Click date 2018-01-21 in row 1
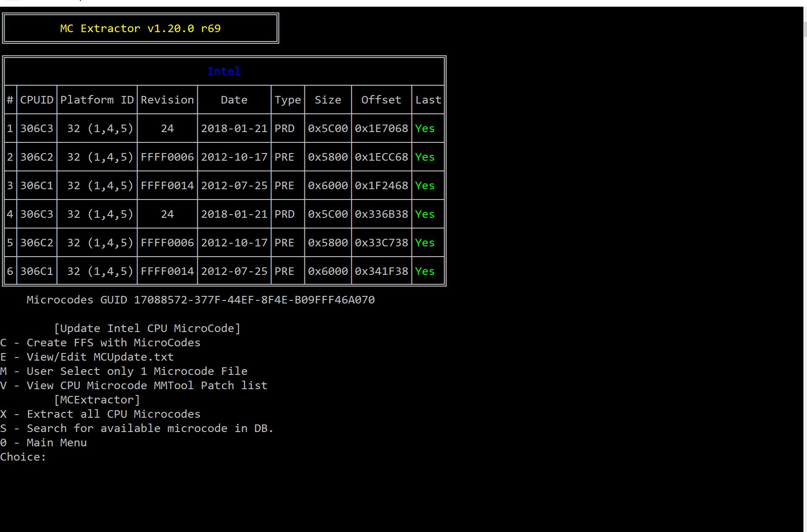Viewport: 807px width, 532px height. 234,129
